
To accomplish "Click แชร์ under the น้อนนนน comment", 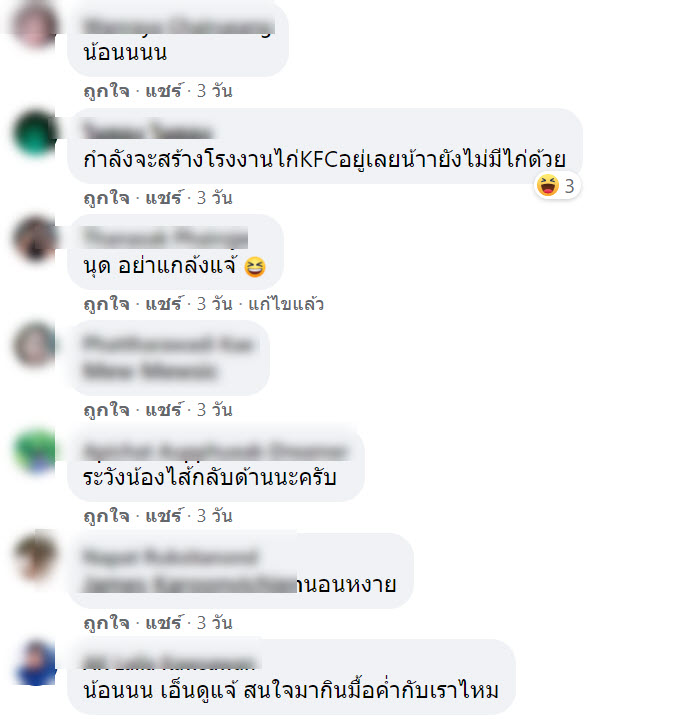I will [x=164, y=91].
